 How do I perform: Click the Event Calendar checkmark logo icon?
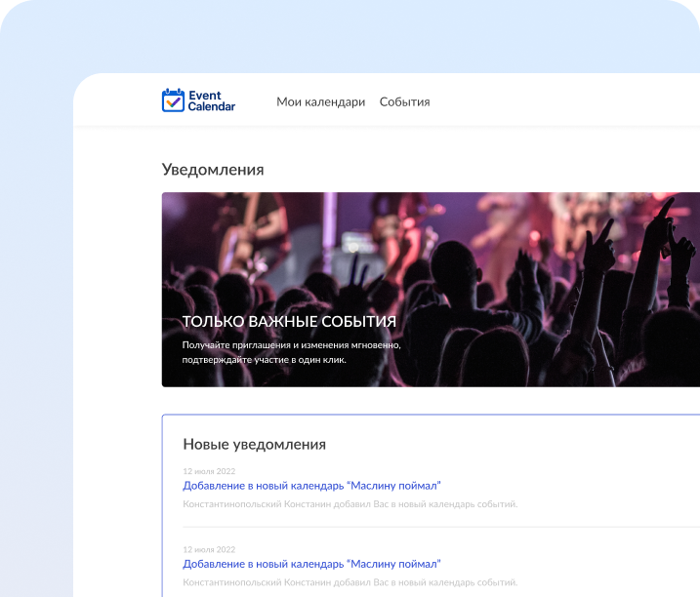pyautogui.click(x=173, y=100)
